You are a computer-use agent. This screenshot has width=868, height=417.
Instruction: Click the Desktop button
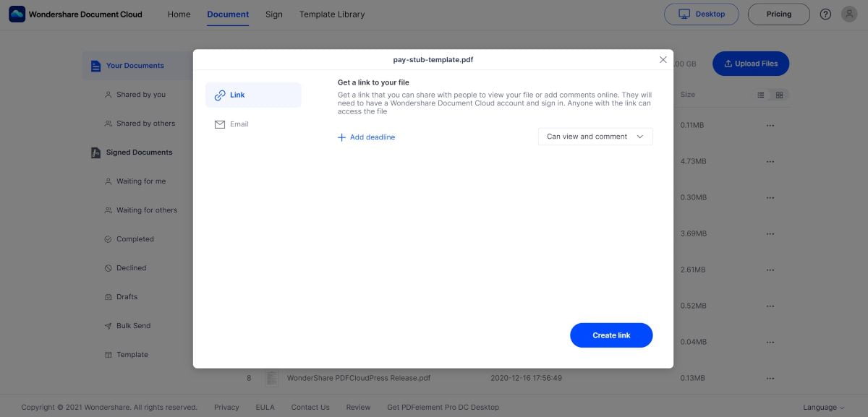[x=702, y=14]
